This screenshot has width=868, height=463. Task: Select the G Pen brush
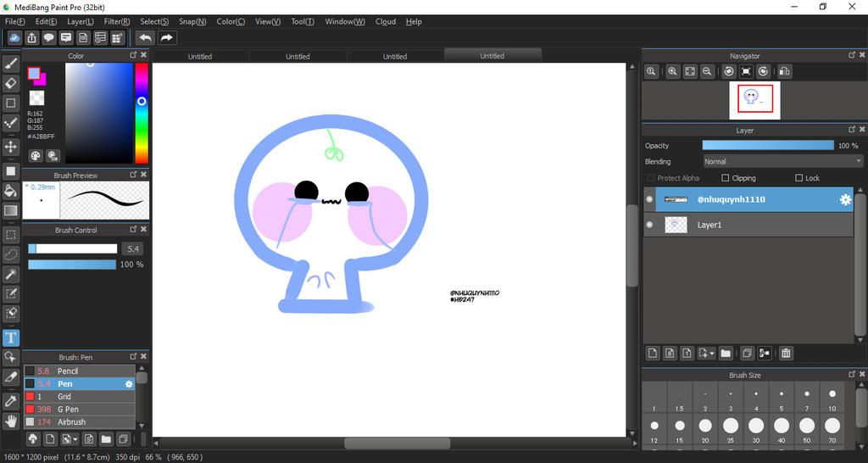(80, 410)
